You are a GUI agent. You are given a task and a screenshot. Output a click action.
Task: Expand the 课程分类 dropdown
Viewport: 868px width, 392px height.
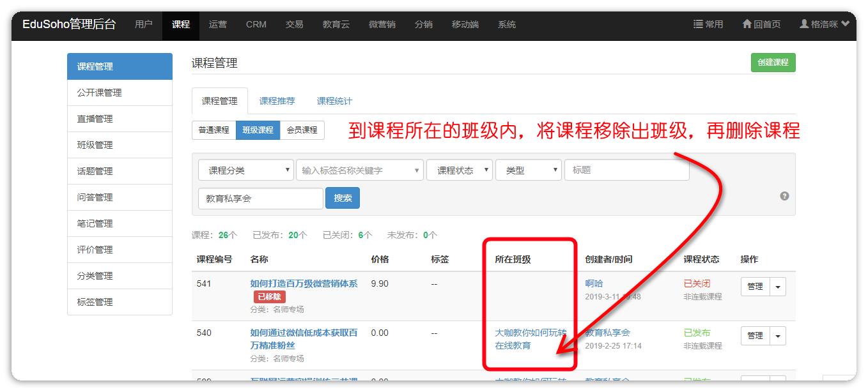[245, 170]
